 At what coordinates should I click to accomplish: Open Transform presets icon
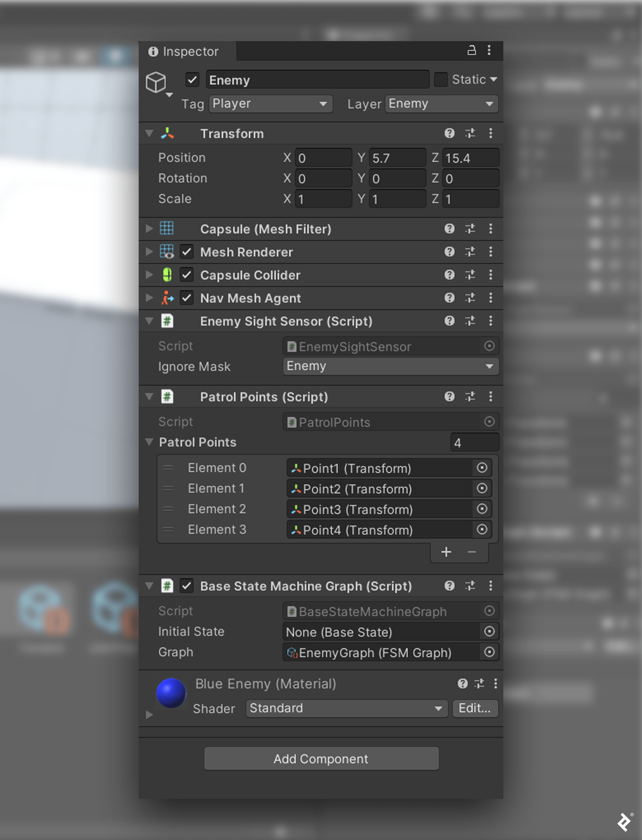pyautogui.click(x=470, y=133)
